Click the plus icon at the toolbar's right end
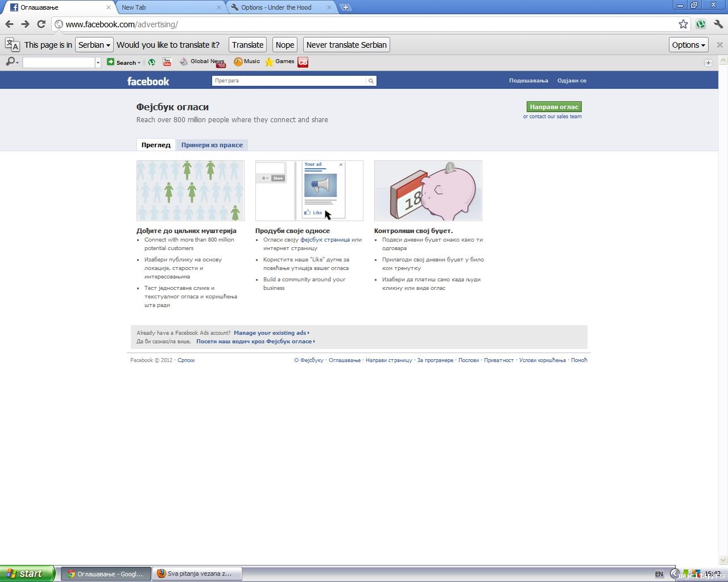728x582 pixels. click(708, 63)
